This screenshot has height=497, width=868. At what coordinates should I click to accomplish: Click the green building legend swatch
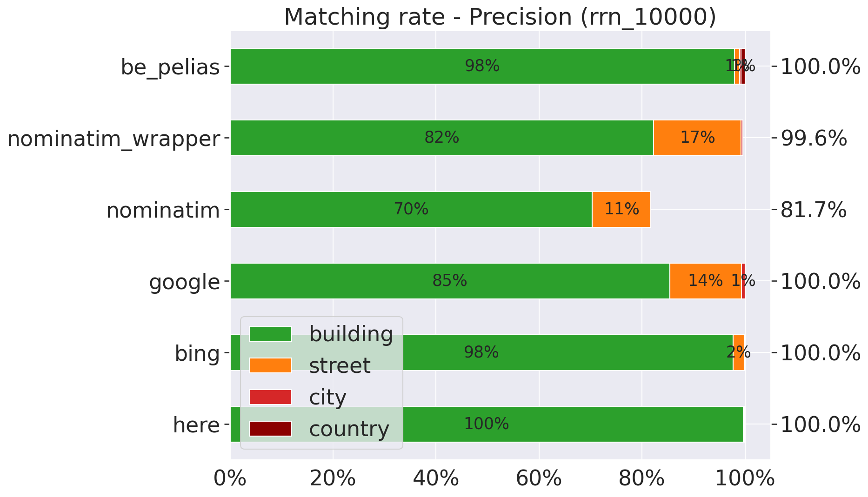point(270,334)
